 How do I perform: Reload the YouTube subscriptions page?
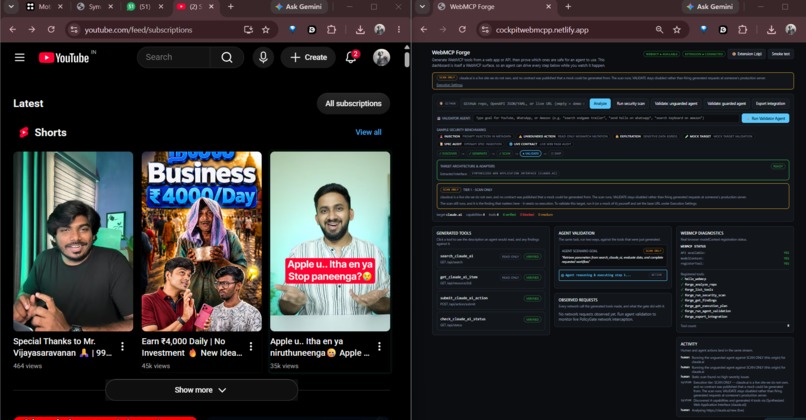click(x=51, y=30)
